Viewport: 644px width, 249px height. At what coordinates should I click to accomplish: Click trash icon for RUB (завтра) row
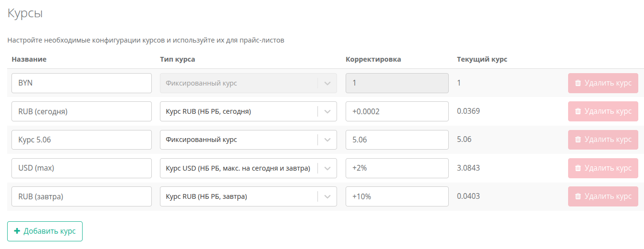pos(578,196)
